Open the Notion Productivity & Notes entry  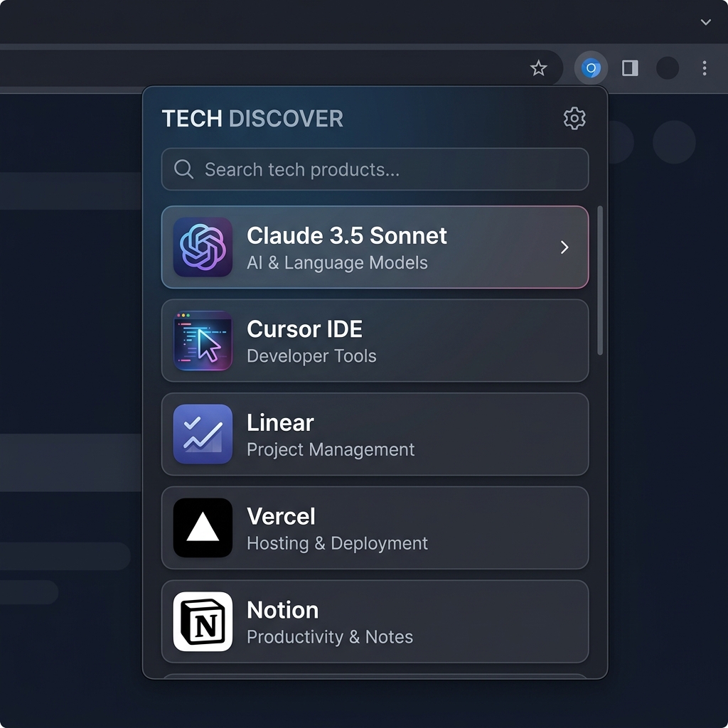[x=375, y=621]
